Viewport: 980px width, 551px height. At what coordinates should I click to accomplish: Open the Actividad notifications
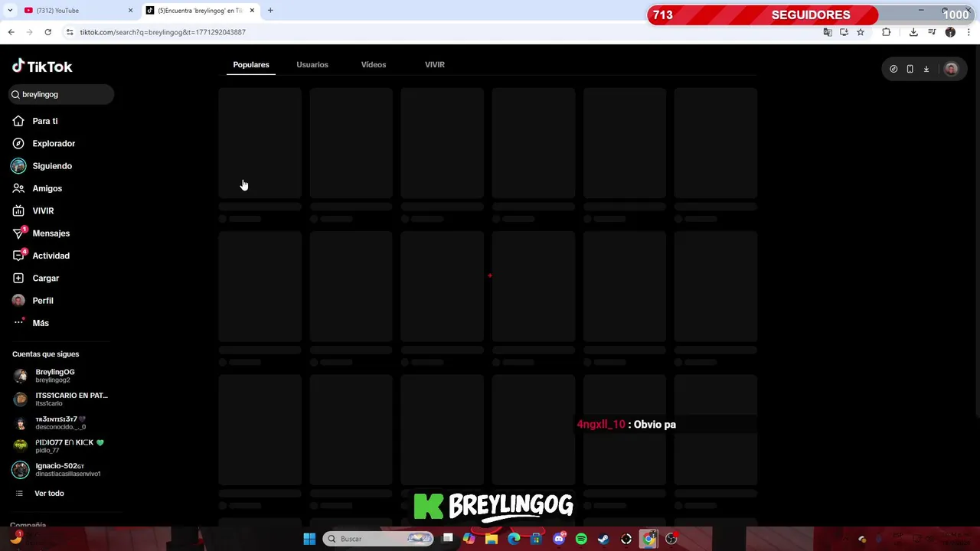pyautogui.click(x=41, y=256)
